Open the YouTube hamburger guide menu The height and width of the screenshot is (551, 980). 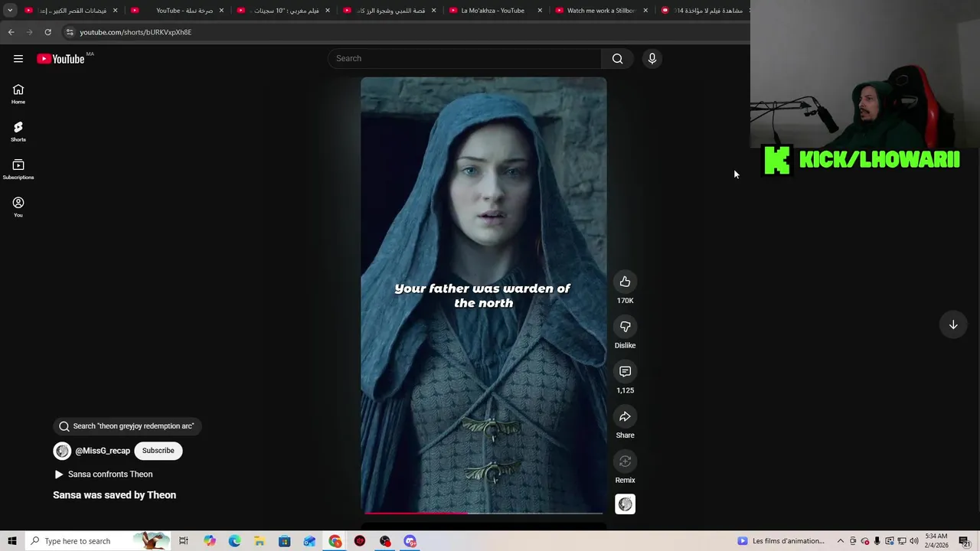pos(18,59)
